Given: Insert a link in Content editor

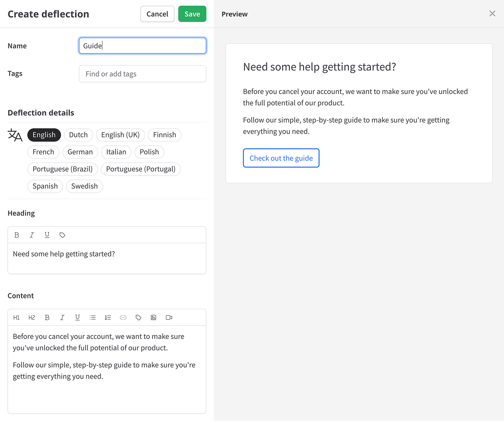Looking at the screenshot, I should pos(123,318).
